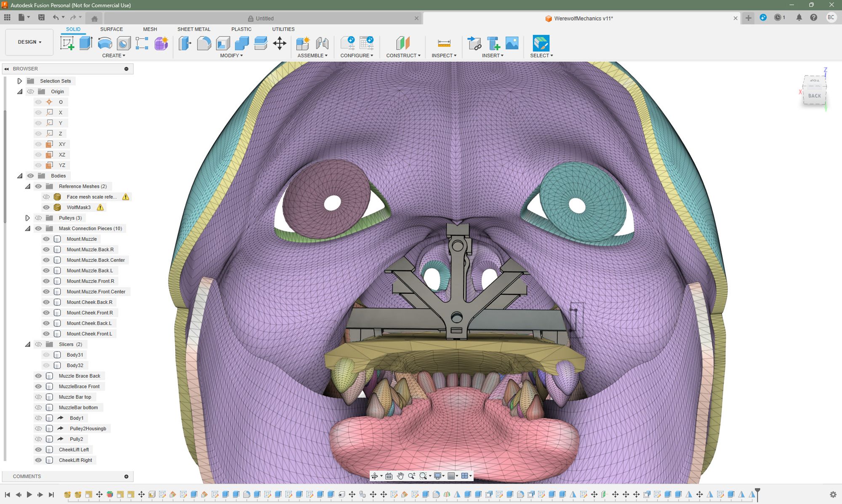Select the Create Form tool

[x=161, y=43]
